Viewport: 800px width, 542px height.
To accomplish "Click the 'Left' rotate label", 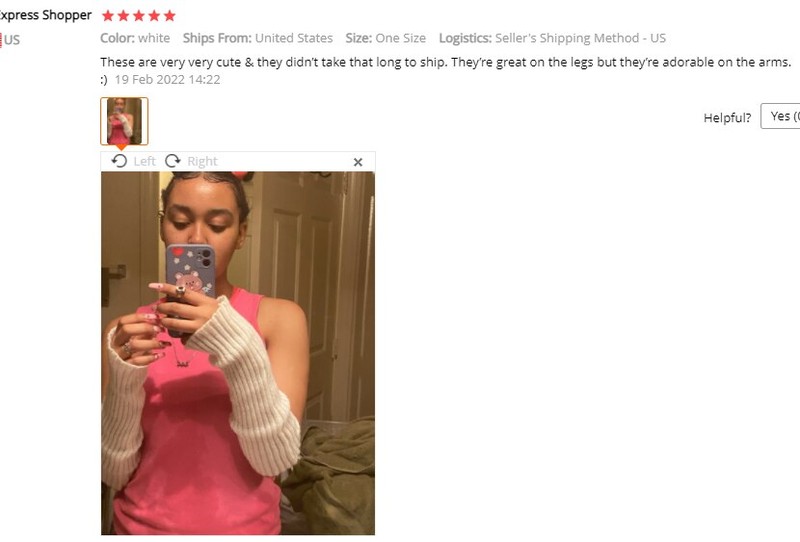I will click(x=144, y=161).
